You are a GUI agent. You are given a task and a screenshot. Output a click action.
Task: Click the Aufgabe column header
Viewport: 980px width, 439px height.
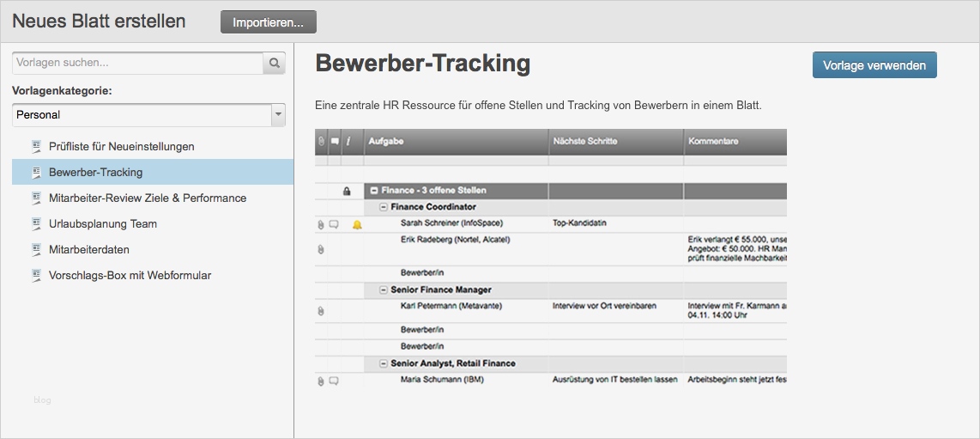457,142
